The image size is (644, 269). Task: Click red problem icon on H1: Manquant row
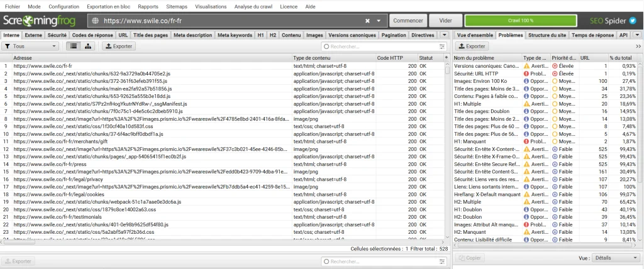click(x=526, y=141)
